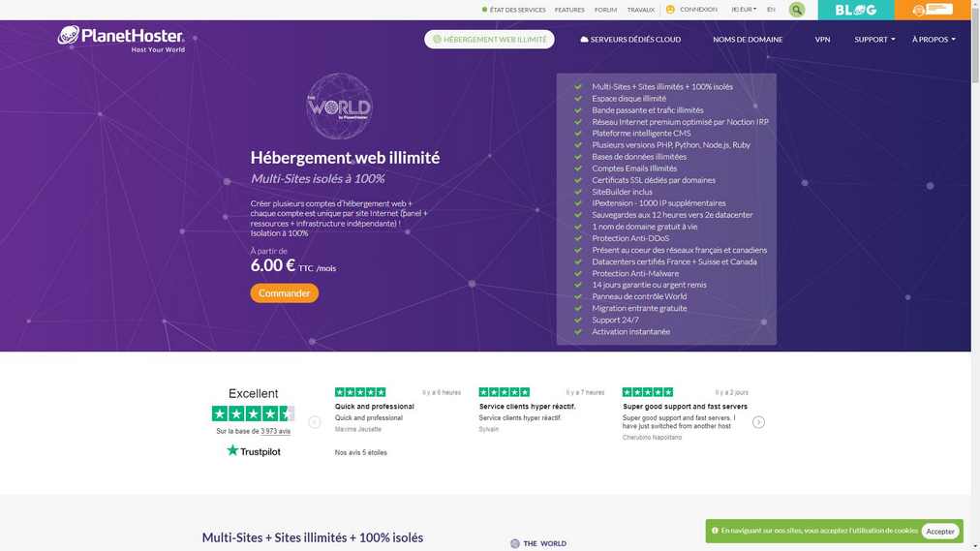
Task: Click Comptes Emails illimités feature line
Action: click(x=634, y=168)
